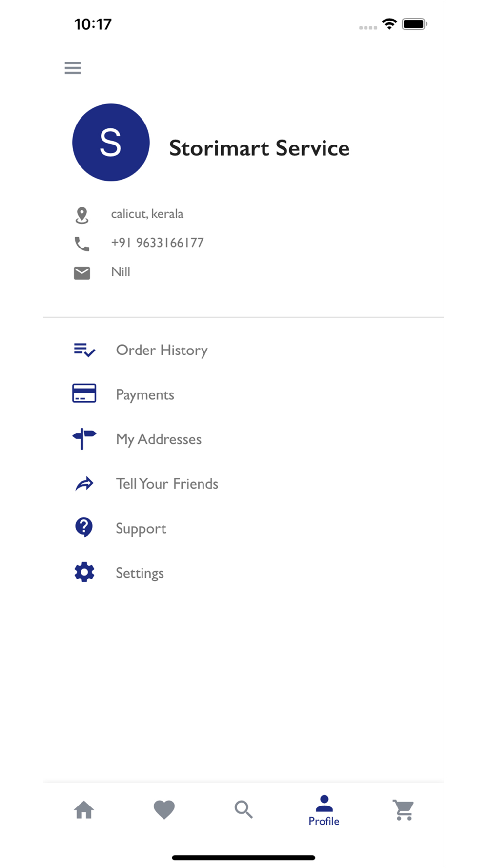Tap the 10:17 clock

click(x=93, y=24)
